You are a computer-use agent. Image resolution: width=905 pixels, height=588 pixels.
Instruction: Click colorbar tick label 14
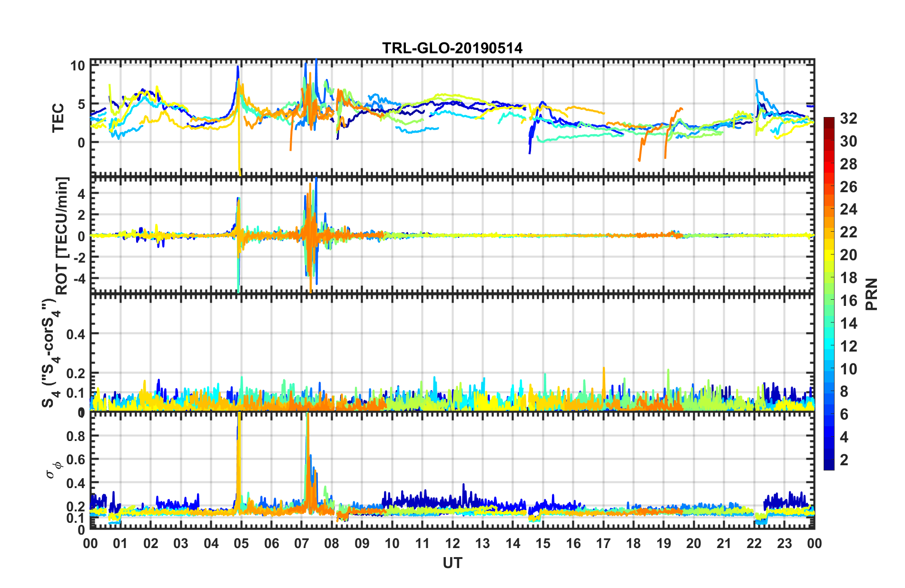[x=848, y=323]
